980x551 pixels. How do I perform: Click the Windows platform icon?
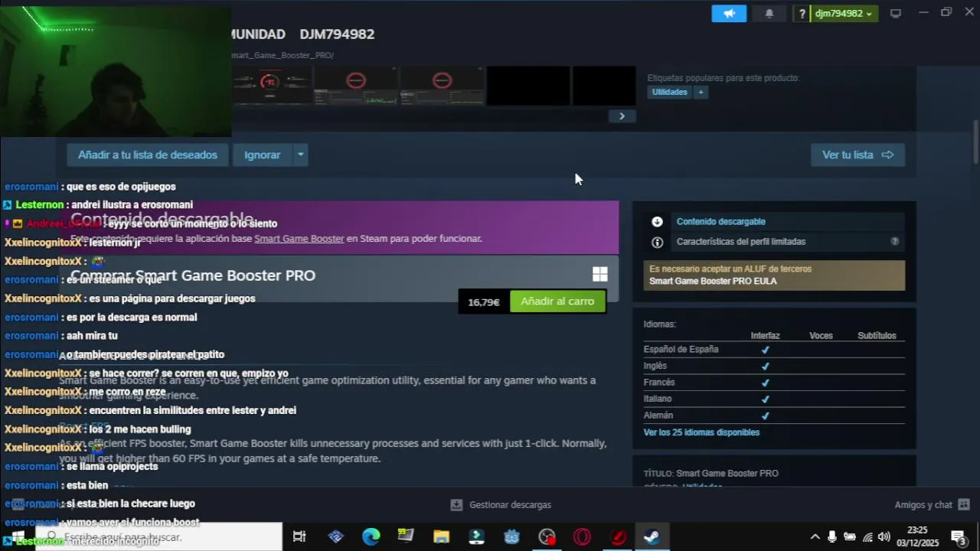coord(600,275)
